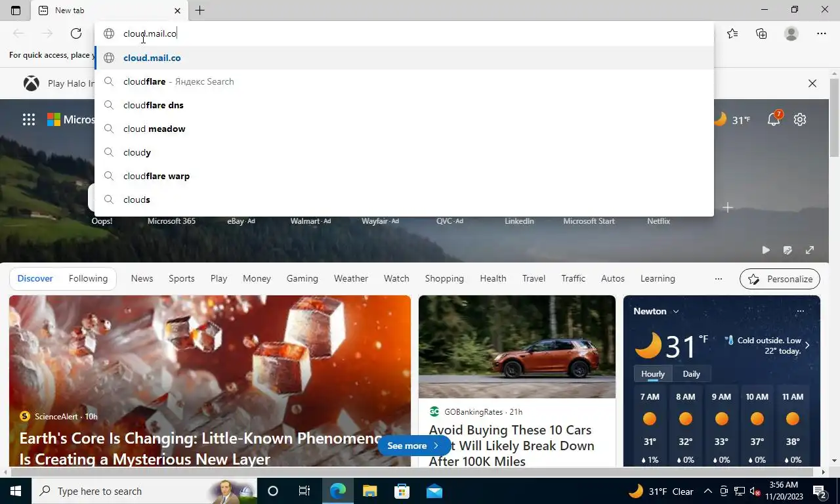Image resolution: width=840 pixels, height=504 pixels.
Task: Open the LinkedIn quick link
Action: click(x=519, y=221)
